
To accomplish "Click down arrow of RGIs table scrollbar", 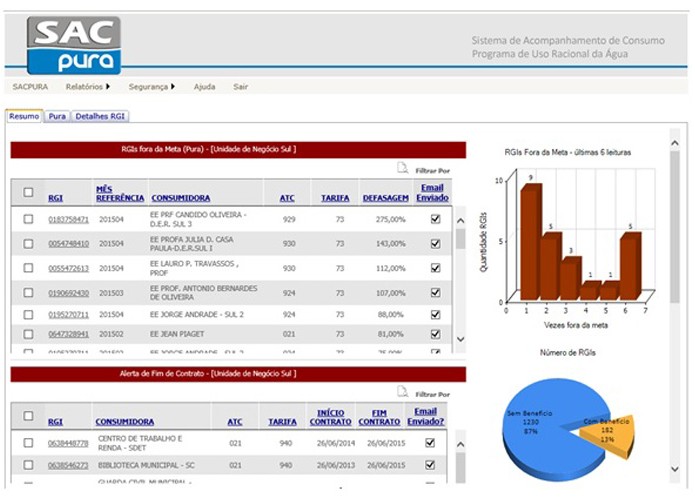I will 461,339.
